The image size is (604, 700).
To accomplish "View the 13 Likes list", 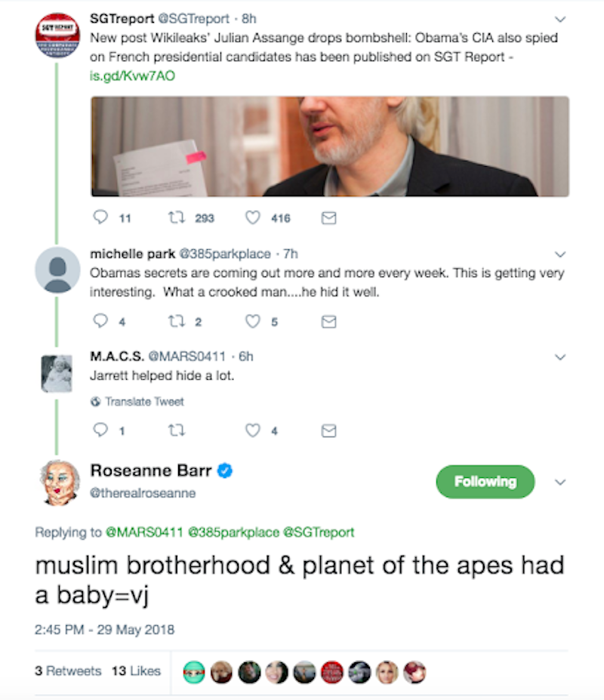I will [x=136, y=671].
